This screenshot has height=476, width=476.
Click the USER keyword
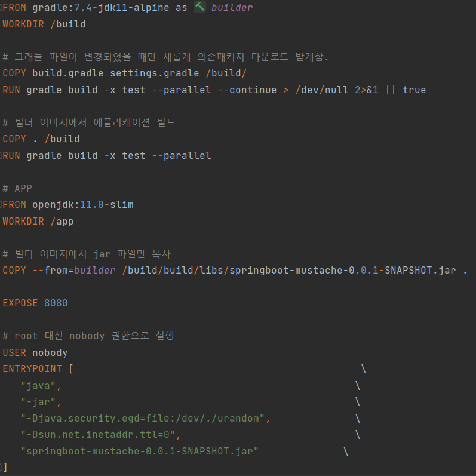14,352
